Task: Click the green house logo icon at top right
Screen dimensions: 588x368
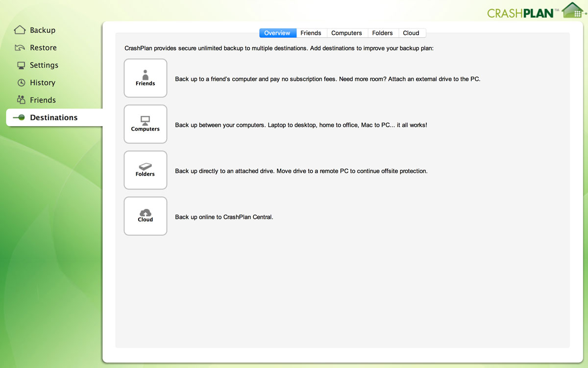Action: point(572,10)
